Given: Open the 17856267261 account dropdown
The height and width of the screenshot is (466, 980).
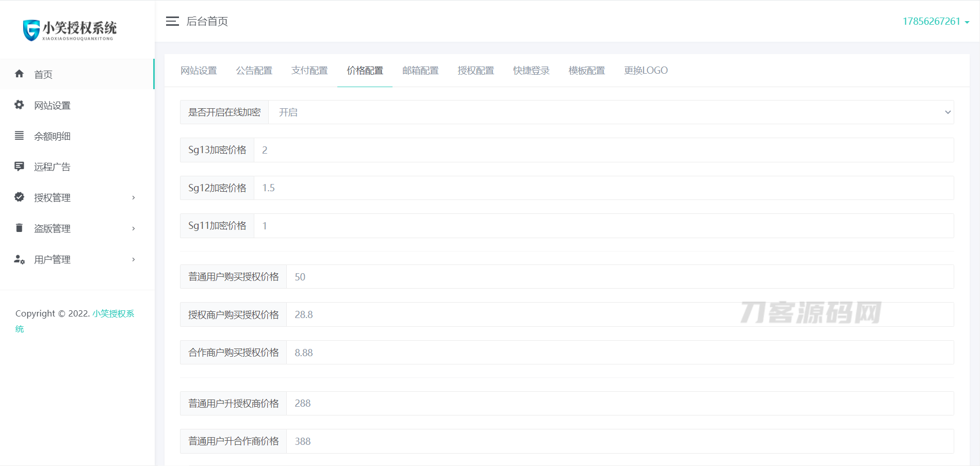Looking at the screenshot, I should (x=936, y=22).
